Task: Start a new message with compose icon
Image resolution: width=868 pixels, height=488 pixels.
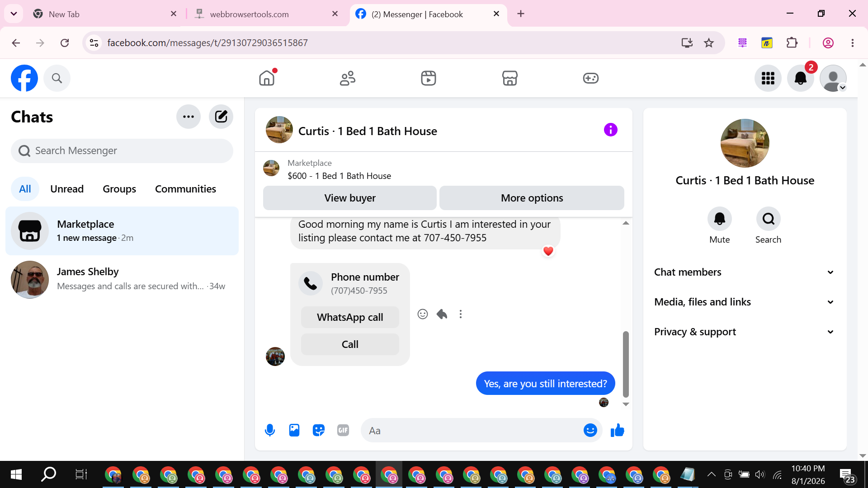Action: tap(221, 117)
